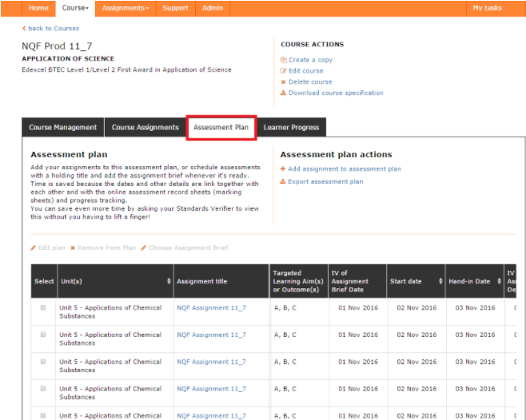
Task: Check the third assignment row checkbox
Action: point(43,362)
